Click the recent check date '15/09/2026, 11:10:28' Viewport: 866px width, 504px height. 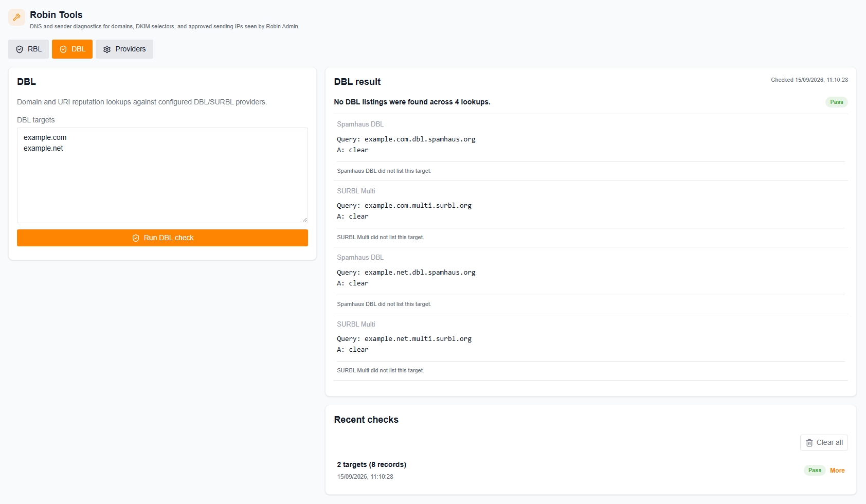point(365,477)
